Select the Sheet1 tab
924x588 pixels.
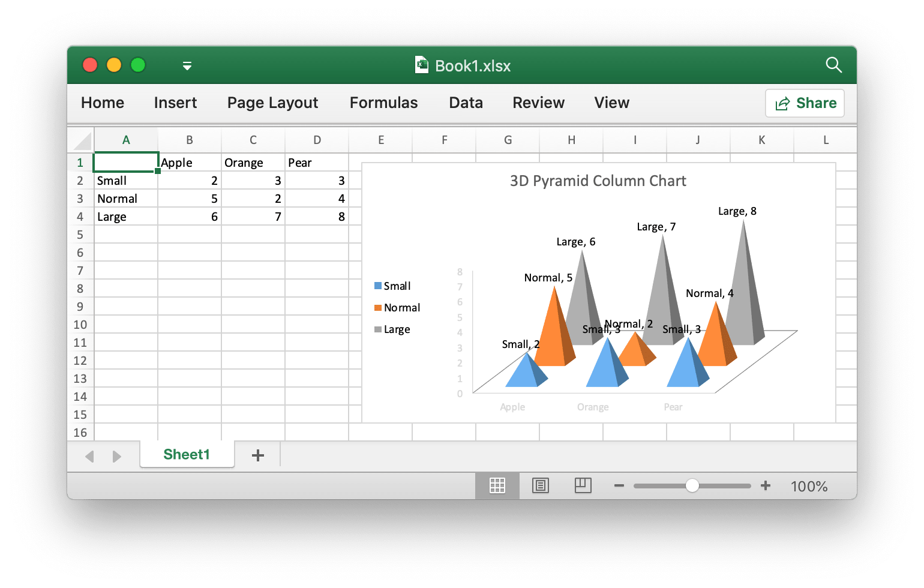click(187, 455)
